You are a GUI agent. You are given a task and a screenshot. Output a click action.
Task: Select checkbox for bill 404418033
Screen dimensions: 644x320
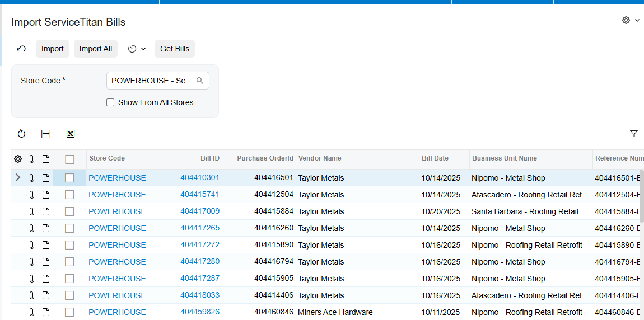[69, 295]
